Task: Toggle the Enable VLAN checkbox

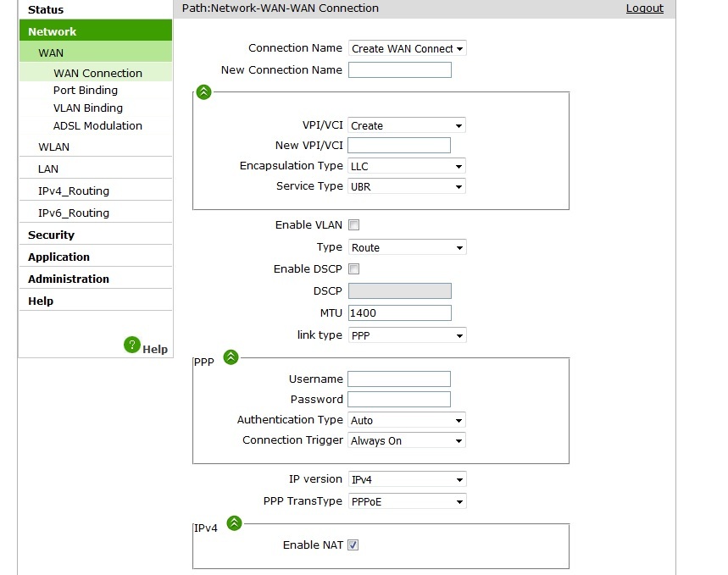Action: coord(354,225)
